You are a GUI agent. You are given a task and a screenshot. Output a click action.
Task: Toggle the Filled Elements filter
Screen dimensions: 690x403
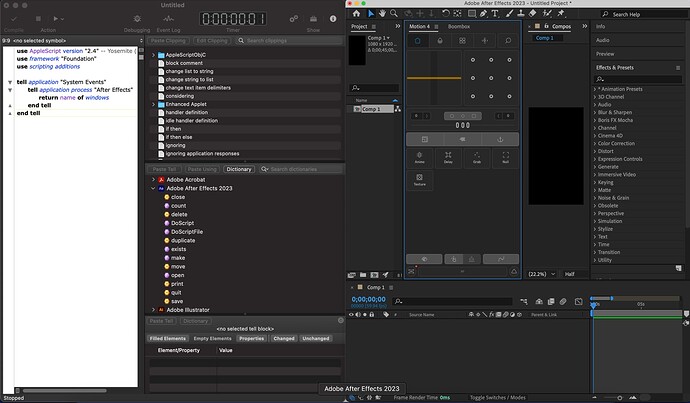[168, 338]
